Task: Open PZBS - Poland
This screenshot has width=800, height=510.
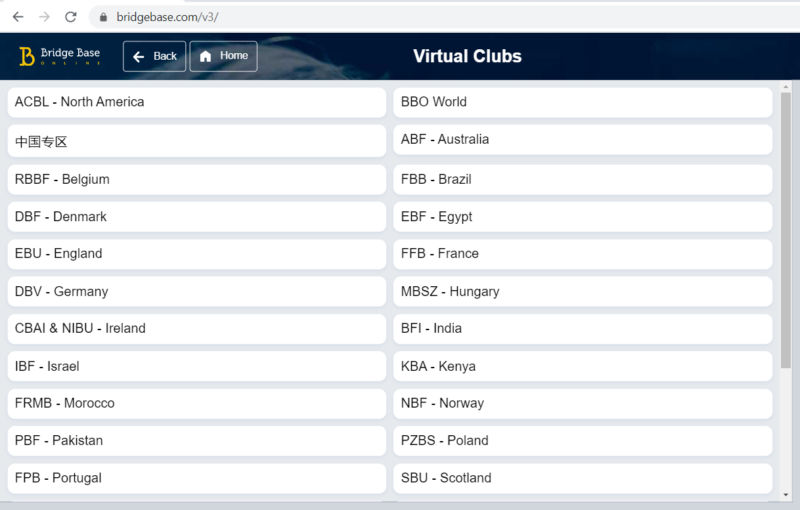Action: pos(583,441)
